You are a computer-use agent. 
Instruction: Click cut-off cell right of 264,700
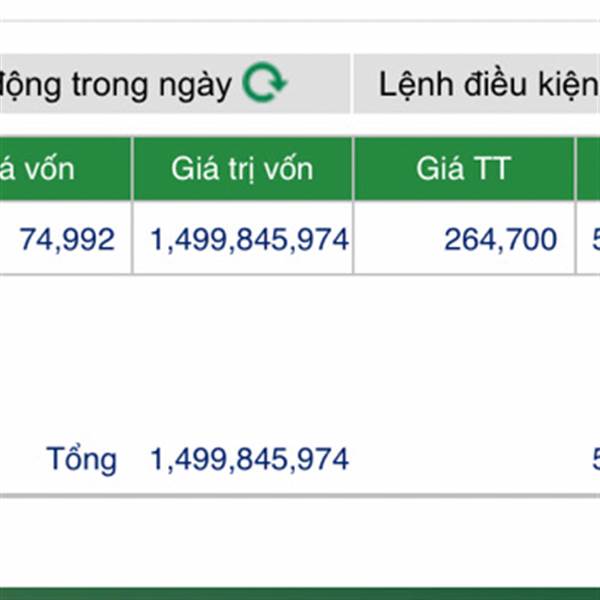point(591,239)
